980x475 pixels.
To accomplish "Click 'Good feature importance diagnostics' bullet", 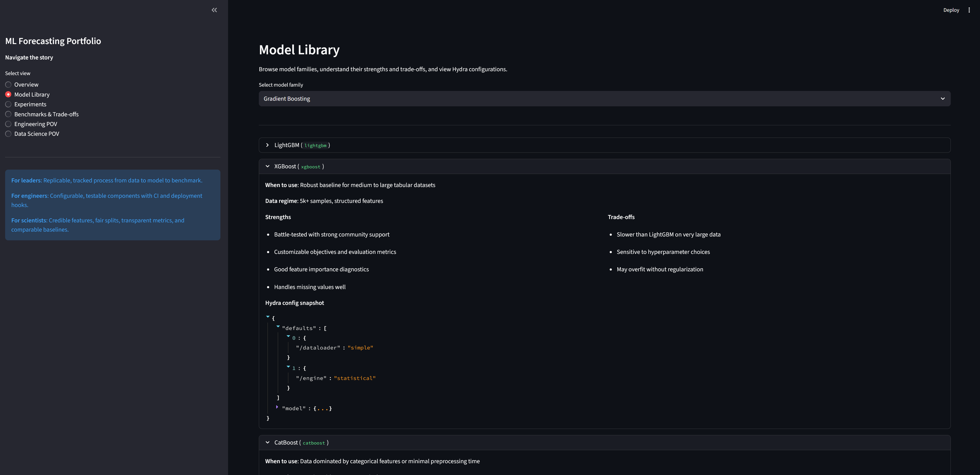I will coord(321,269).
